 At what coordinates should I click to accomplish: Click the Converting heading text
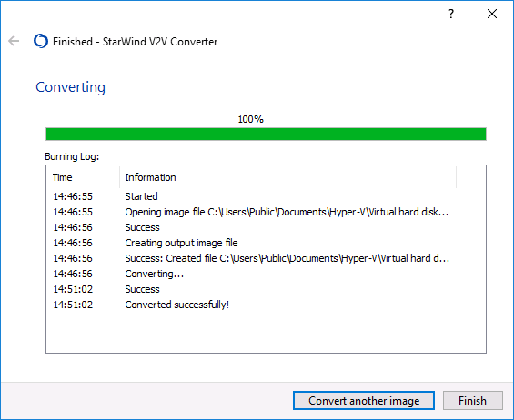coord(70,87)
